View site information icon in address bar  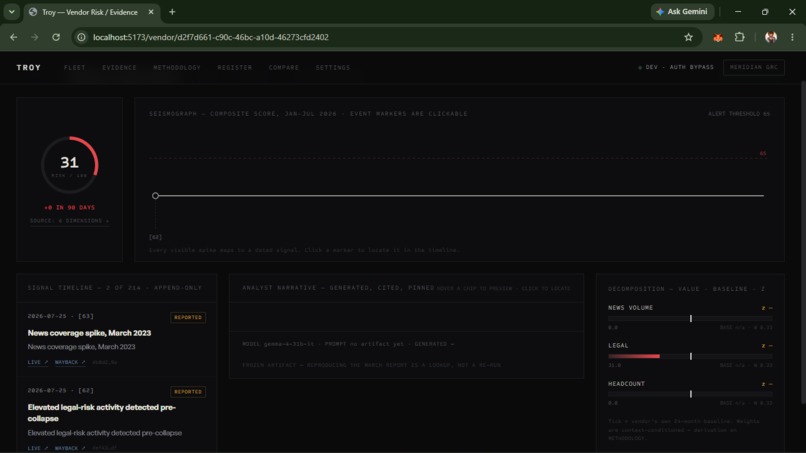(x=81, y=37)
